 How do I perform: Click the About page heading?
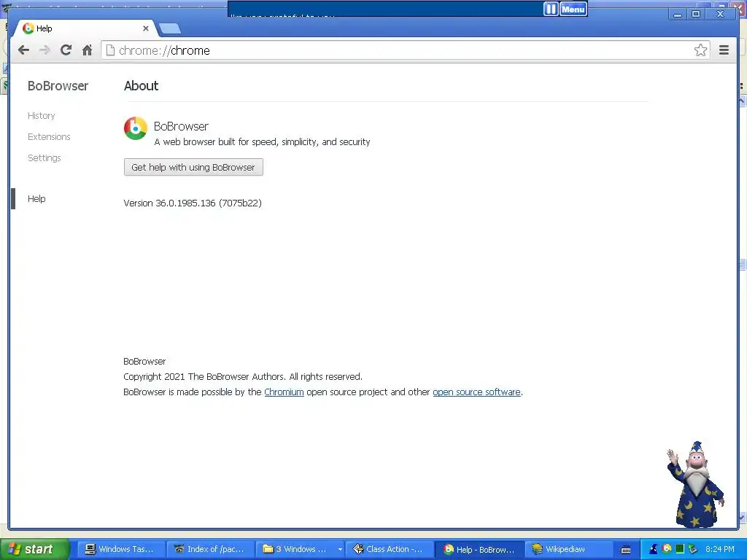click(141, 86)
